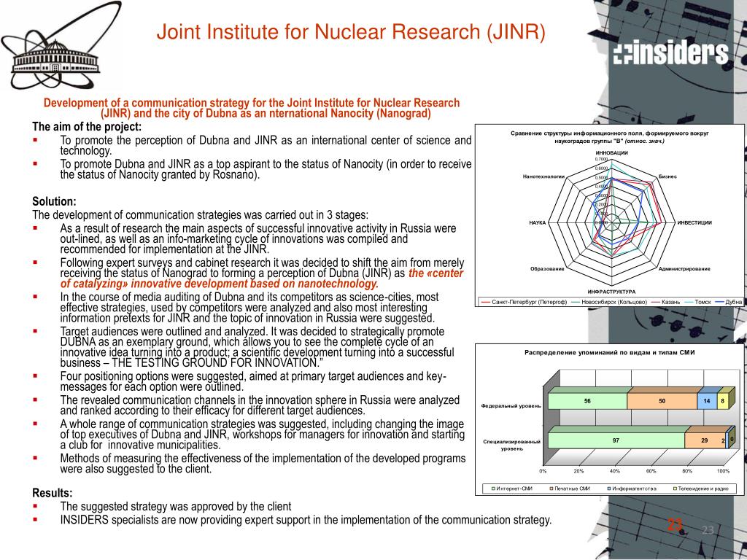Screen dimensions: 747x560
Task: Click radar axis label 'ИНВЕСТИЦИИ'
Action: pyautogui.click(x=694, y=223)
